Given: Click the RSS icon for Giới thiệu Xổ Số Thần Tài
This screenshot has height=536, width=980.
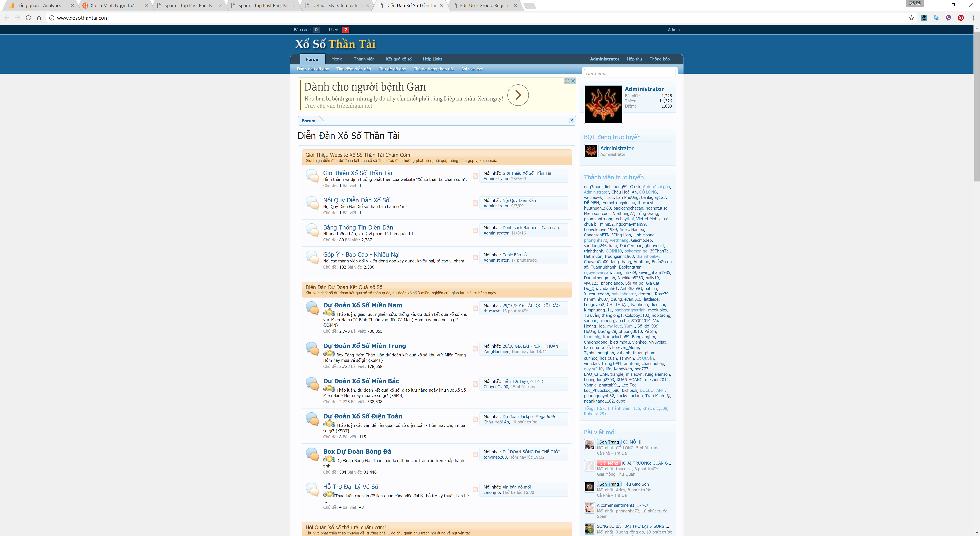Looking at the screenshot, I should click(475, 176).
